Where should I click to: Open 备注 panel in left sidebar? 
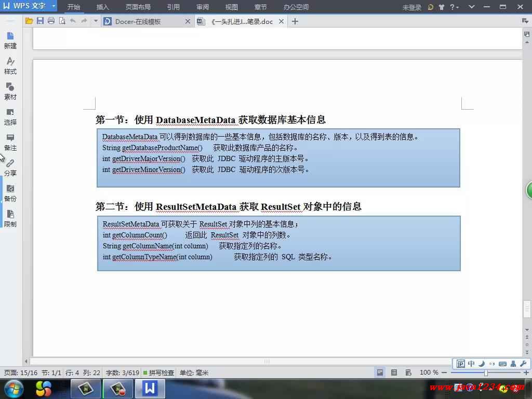click(x=10, y=142)
